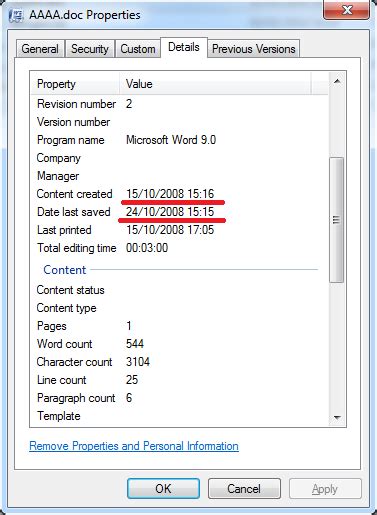
Task: Select the Details tab
Action: click(184, 47)
